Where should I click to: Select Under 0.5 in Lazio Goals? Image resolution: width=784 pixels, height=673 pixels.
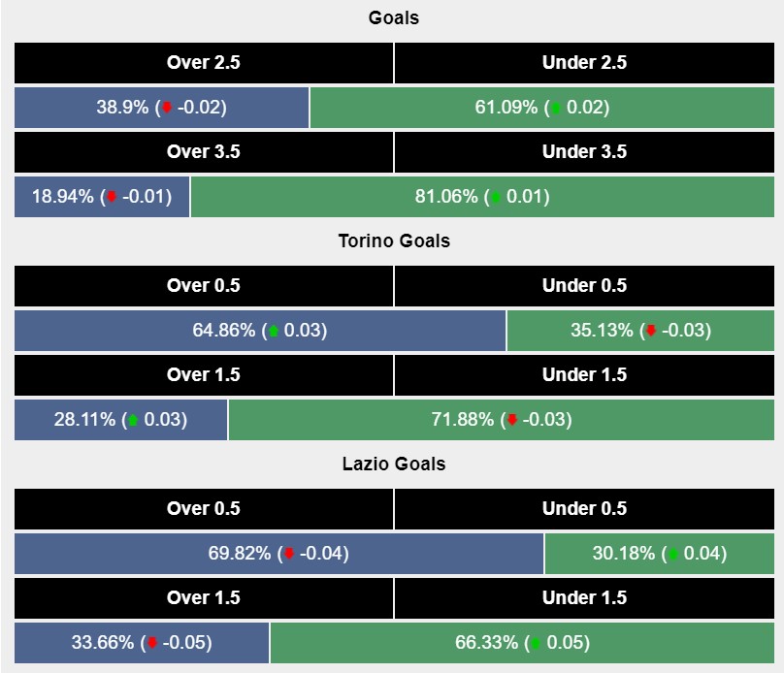tap(584, 509)
